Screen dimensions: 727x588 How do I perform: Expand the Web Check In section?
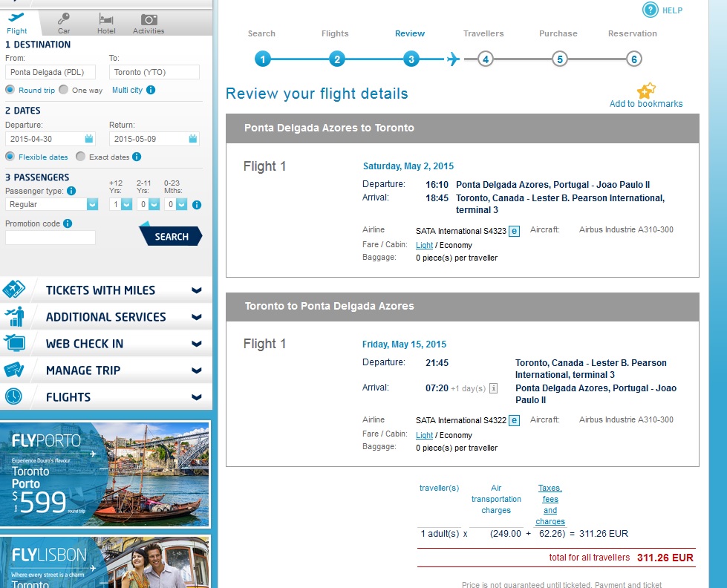pyautogui.click(x=106, y=344)
